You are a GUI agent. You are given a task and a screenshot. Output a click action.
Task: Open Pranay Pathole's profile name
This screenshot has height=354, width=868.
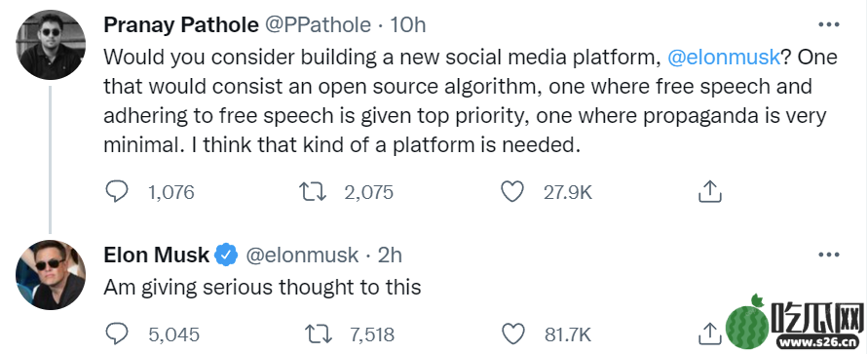pos(181,25)
